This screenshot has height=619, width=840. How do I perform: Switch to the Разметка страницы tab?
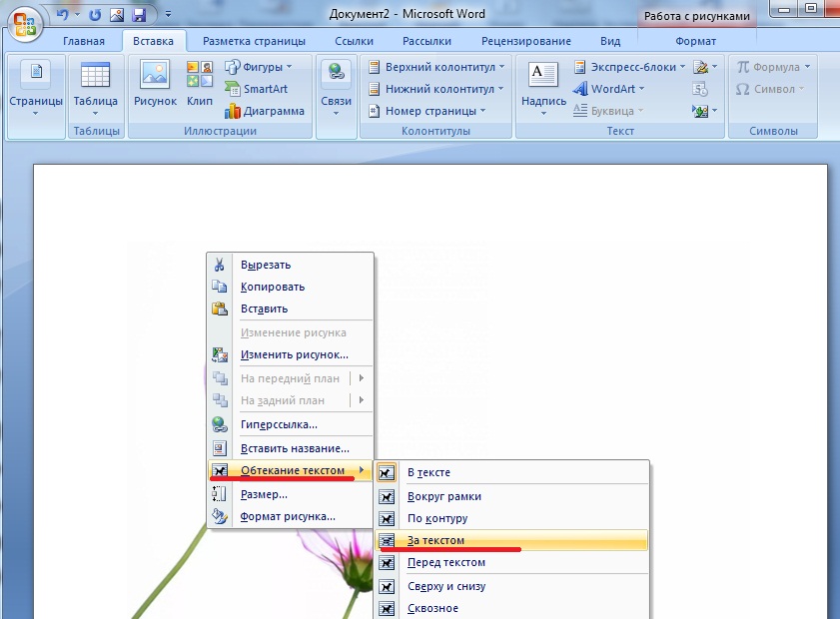tap(254, 41)
